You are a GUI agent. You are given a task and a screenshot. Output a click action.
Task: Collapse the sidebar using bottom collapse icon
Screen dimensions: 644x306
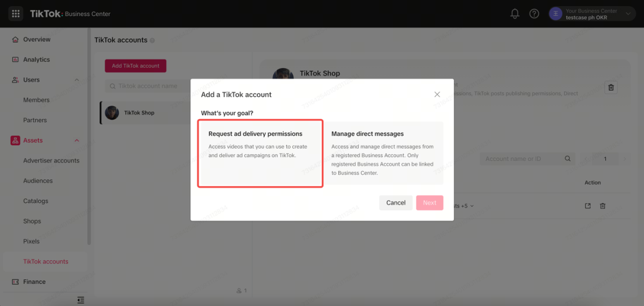(81, 300)
